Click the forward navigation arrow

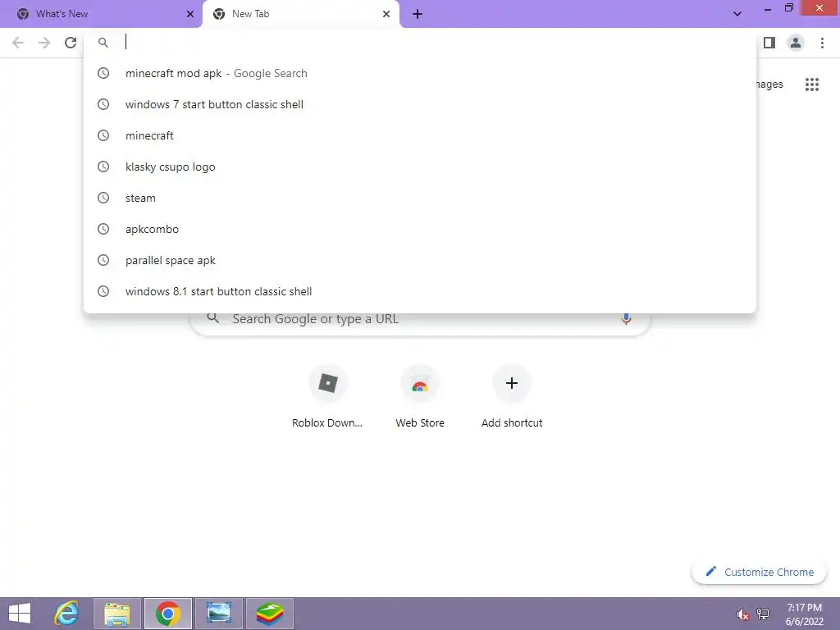pos(44,43)
